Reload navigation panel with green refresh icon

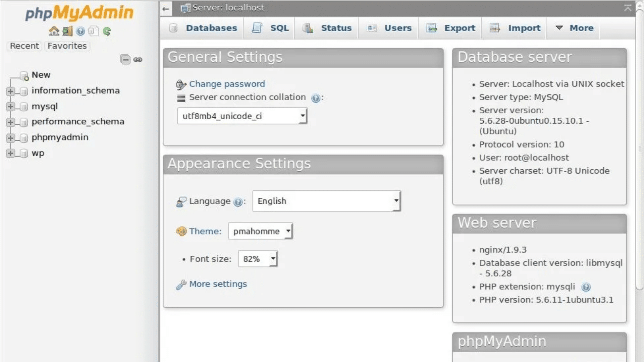[x=107, y=31]
